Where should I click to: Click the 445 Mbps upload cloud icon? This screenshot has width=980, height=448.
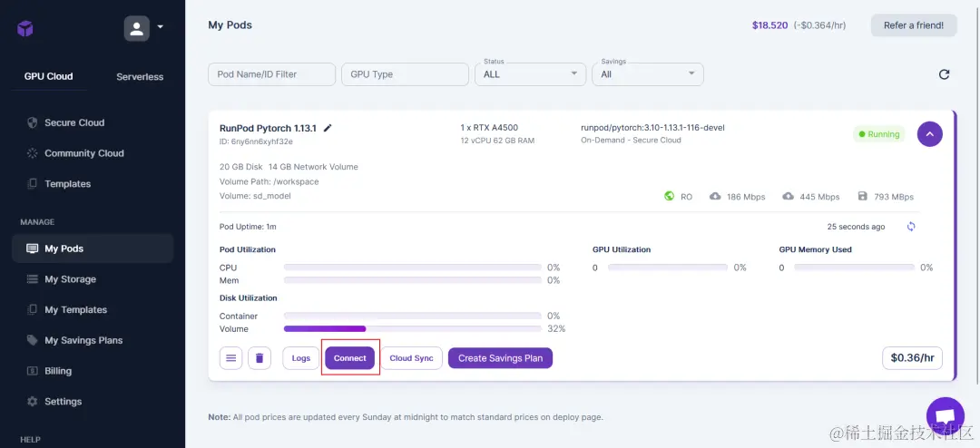[x=789, y=196]
